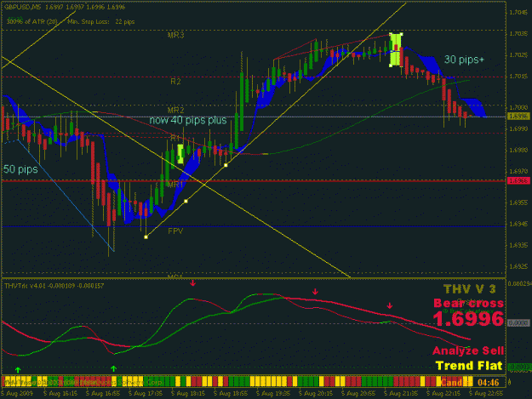Click the middle red sell arrow above Tric line

coord(315,292)
